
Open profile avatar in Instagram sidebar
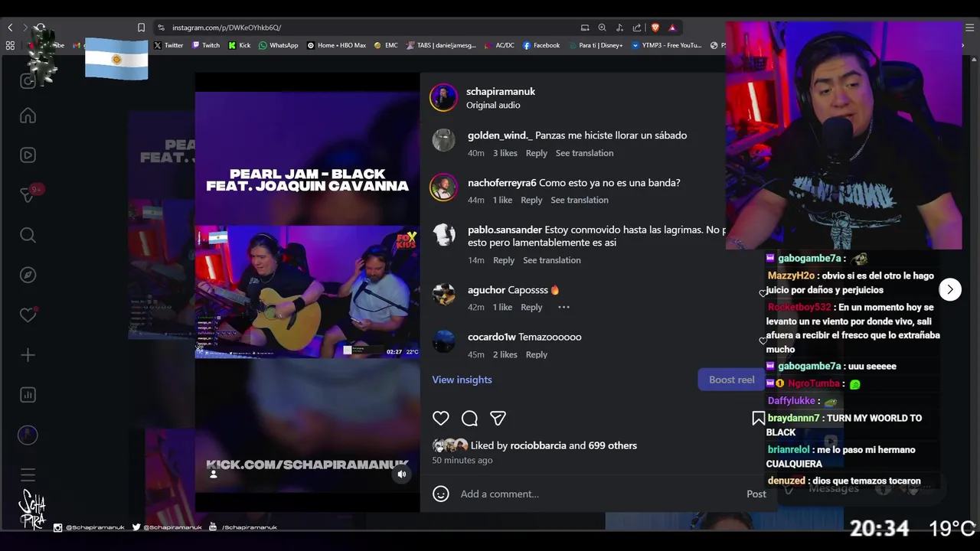pyautogui.click(x=28, y=435)
